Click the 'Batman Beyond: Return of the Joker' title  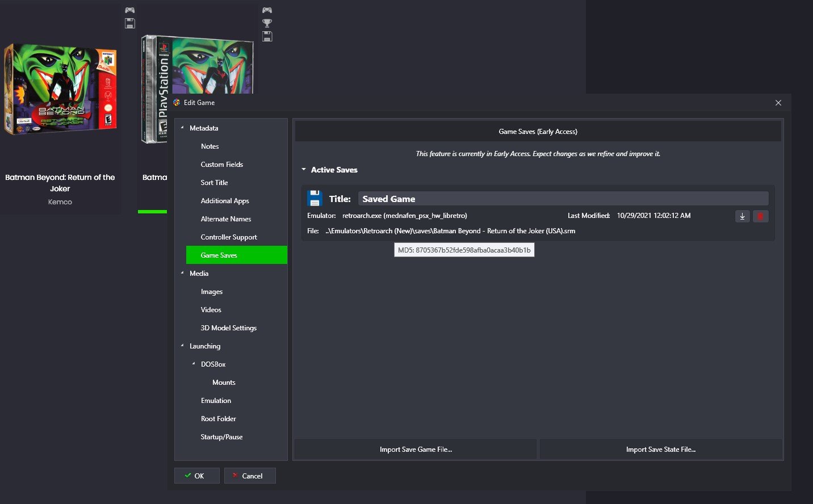click(60, 183)
